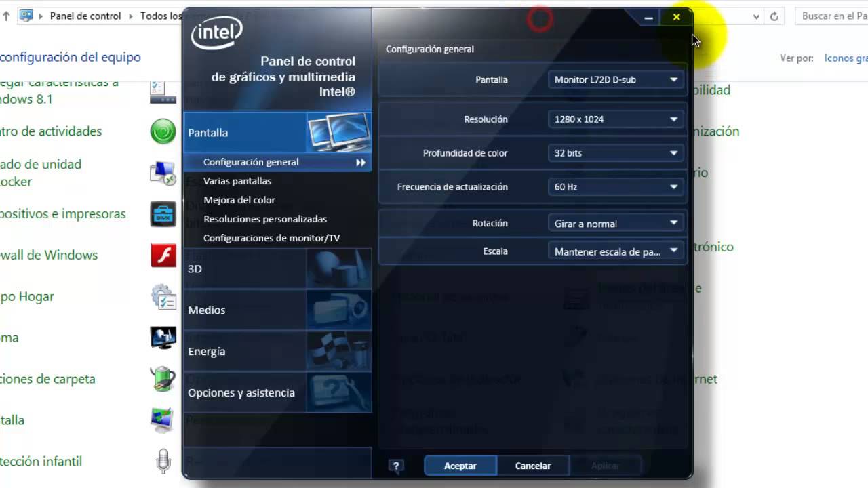Click the double-arrow next to Configuración general
This screenshot has width=868, height=488.
click(x=361, y=163)
